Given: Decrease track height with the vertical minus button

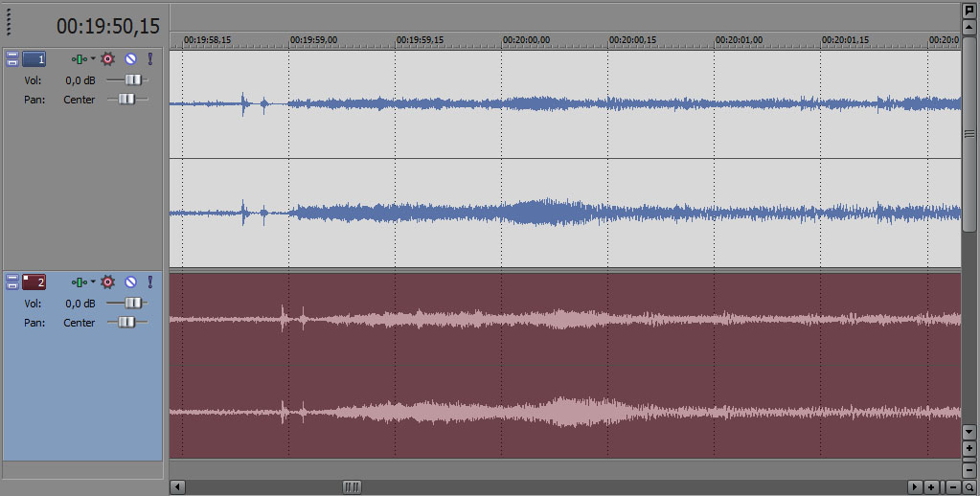Looking at the screenshot, I should click(x=969, y=470).
